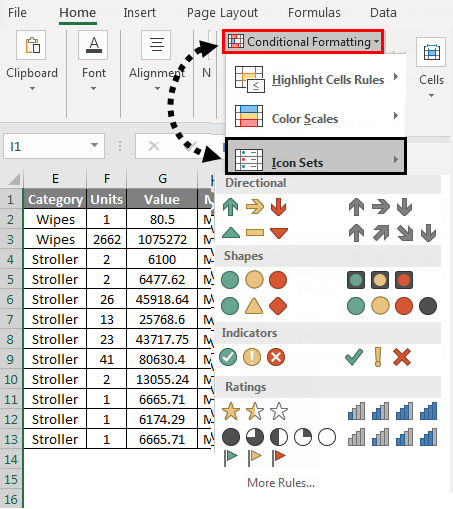Open the File tab
Screen dimensions: 453x509
17,13
